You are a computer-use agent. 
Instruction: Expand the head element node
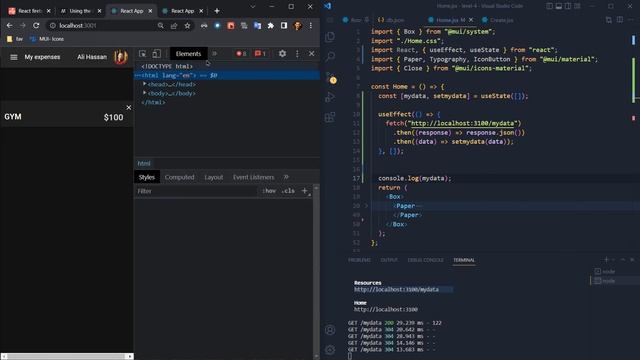coord(144,84)
